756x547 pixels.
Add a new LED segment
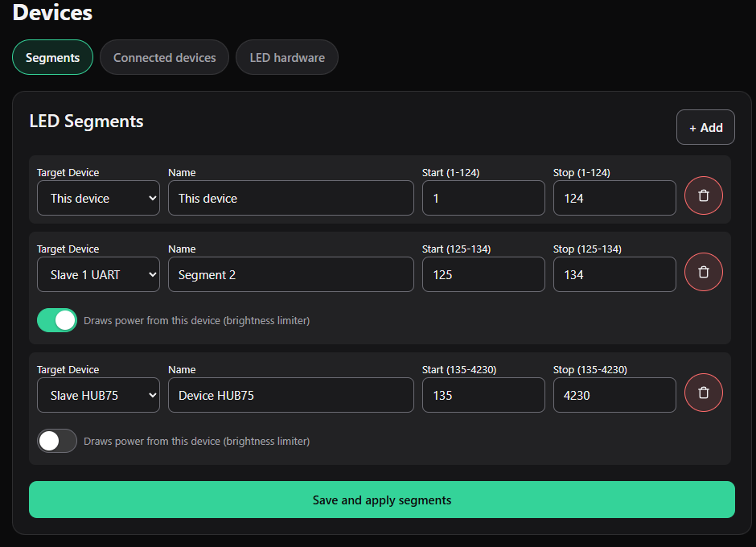705,127
